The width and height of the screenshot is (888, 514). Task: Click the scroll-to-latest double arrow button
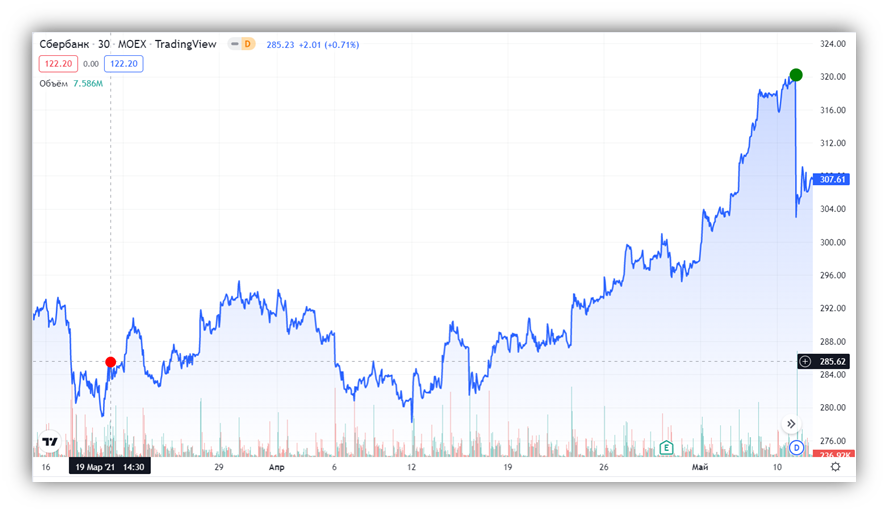(791, 423)
